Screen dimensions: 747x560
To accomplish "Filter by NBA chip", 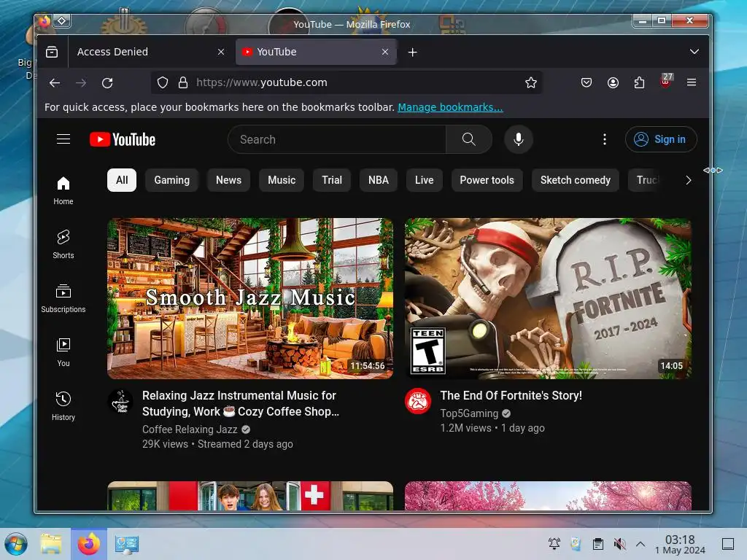I will 379,180.
